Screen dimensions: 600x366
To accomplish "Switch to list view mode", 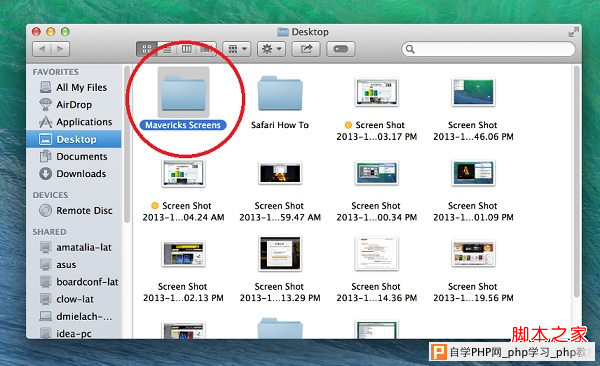I will pyautogui.click(x=167, y=49).
